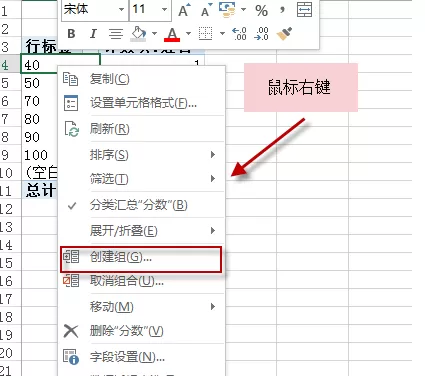
Task: Apply percent style
Action: (x=262, y=10)
